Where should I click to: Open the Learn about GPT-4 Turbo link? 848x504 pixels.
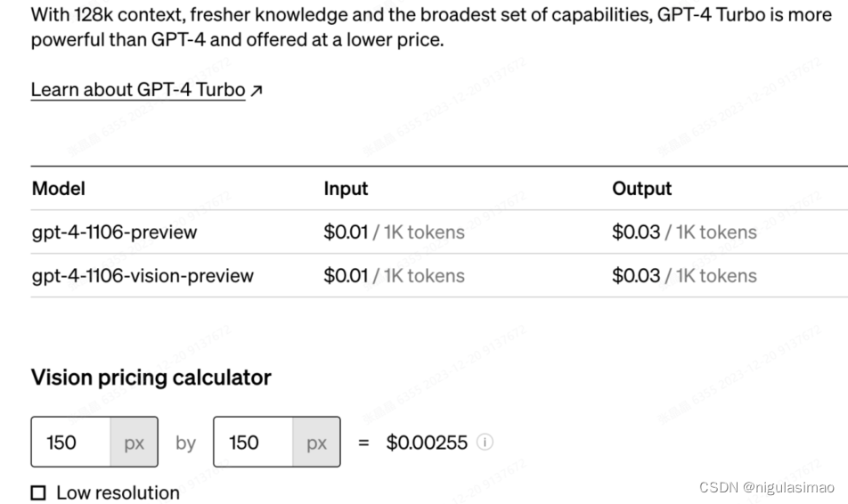pyautogui.click(x=137, y=90)
